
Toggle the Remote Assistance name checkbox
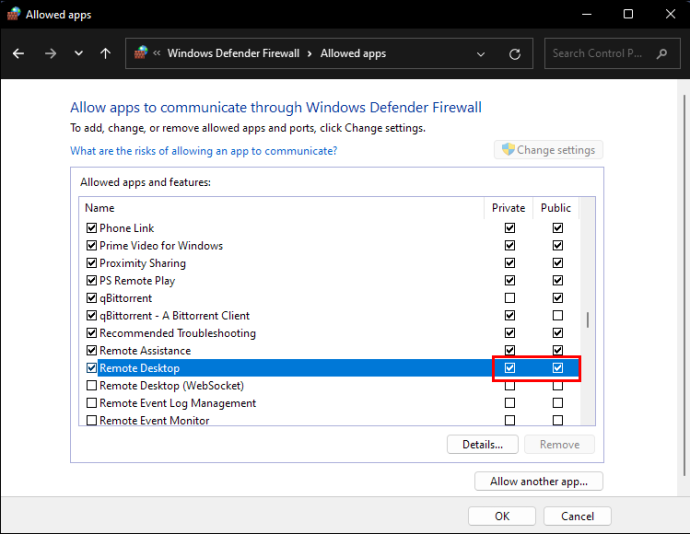[92, 350]
